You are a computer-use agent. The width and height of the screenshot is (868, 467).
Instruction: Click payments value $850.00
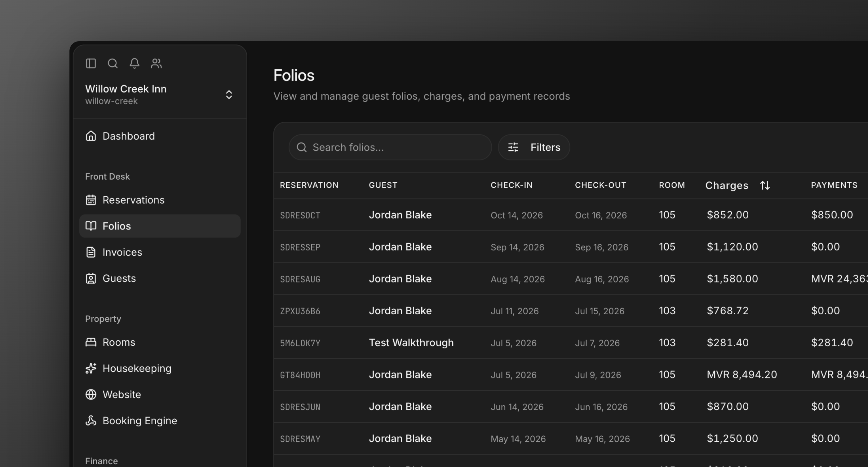(x=832, y=215)
